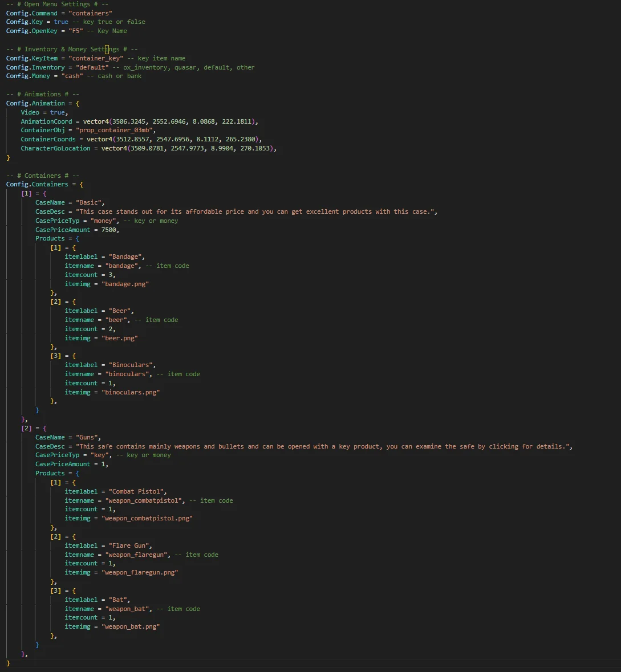Viewport: 621px width, 672px height.
Task: Click the "containers" command string
Action: (90, 13)
